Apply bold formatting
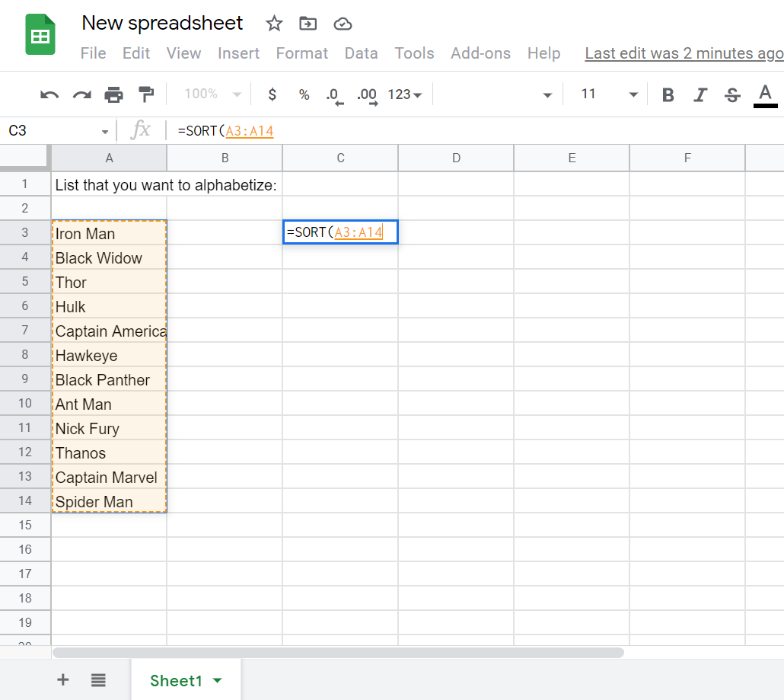This screenshot has width=784, height=700. (x=668, y=94)
